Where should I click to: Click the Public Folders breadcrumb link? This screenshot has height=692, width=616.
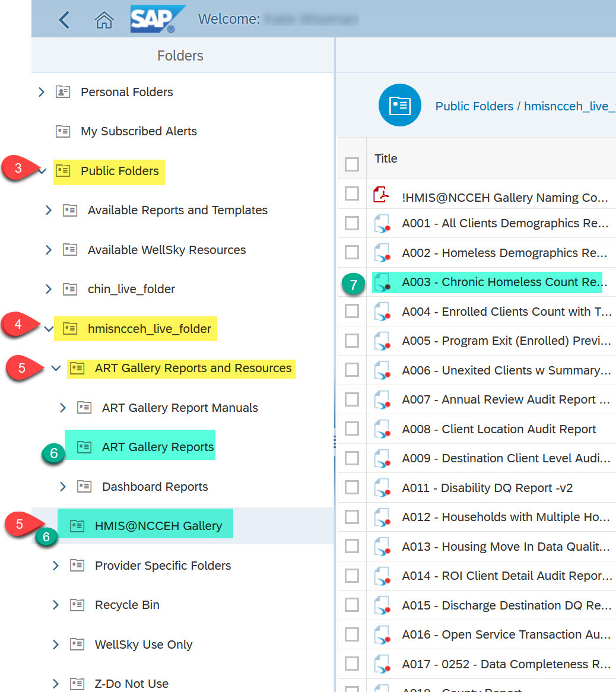coord(474,106)
